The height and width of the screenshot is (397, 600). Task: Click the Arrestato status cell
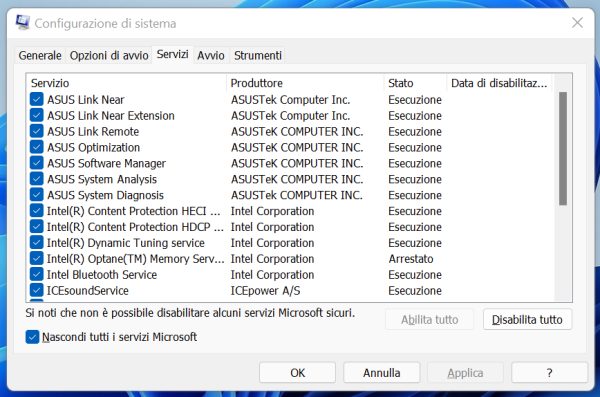411,259
